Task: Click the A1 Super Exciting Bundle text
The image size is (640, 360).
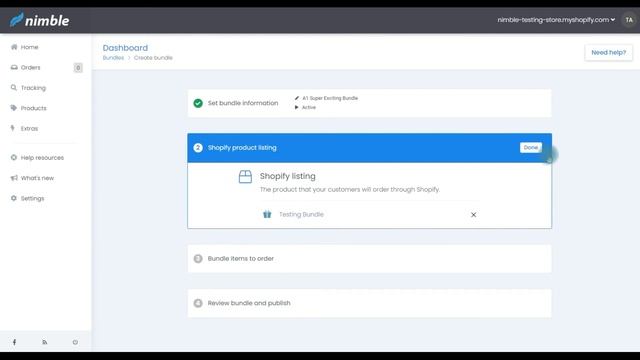Action: point(330,98)
